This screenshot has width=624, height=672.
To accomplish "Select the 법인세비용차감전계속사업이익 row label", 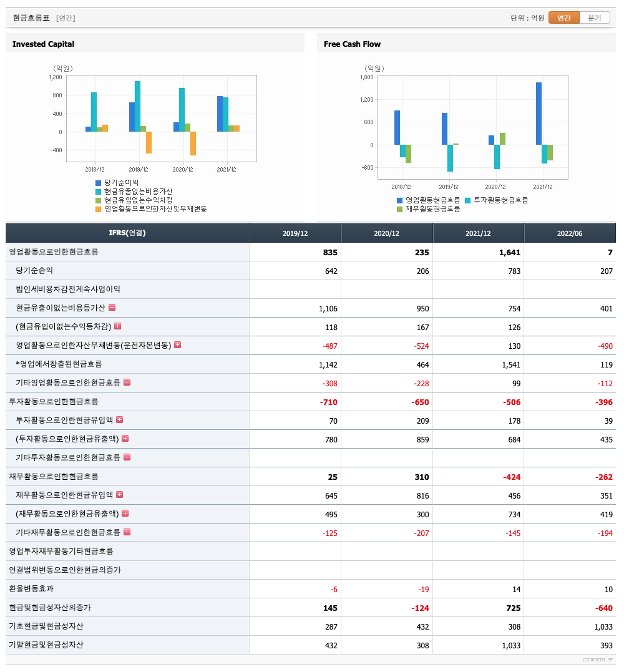I will pyautogui.click(x=68, y=289).
